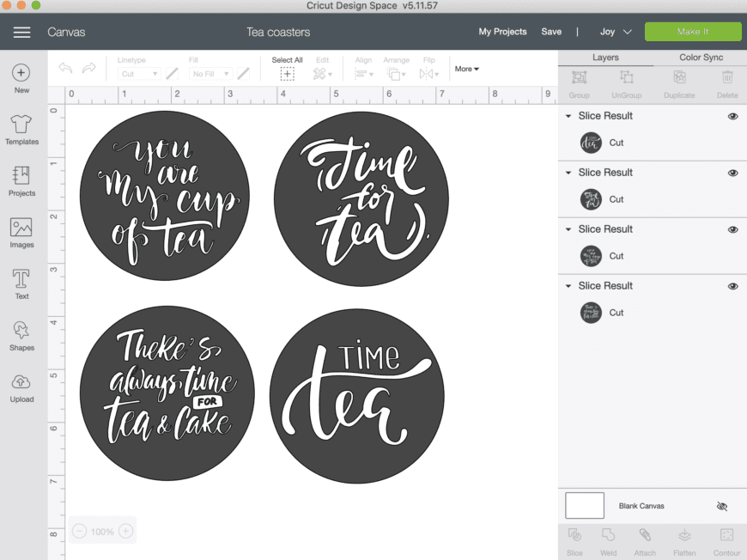Open the Fill dropdown
Viewport: 747px width, 560px height.
pyautogui.click(x=210, y=74)
